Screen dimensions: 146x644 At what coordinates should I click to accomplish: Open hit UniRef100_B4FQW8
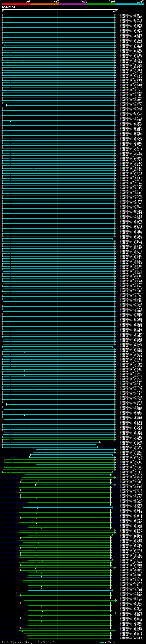(x=131, y=95)
